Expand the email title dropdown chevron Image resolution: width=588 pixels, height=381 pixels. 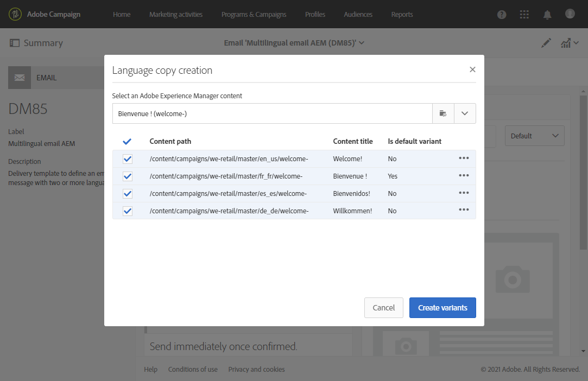(x=362, y=43)
